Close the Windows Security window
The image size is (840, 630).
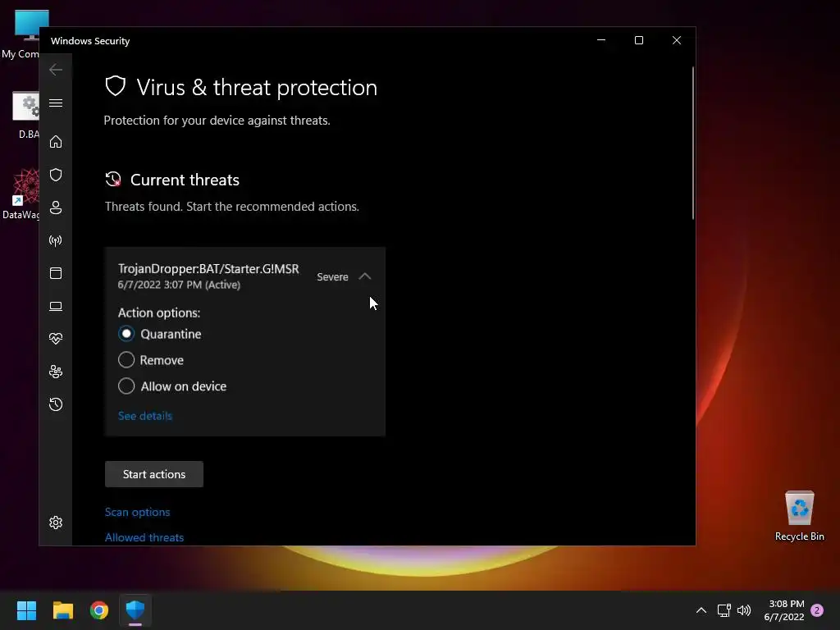[677, 40]
